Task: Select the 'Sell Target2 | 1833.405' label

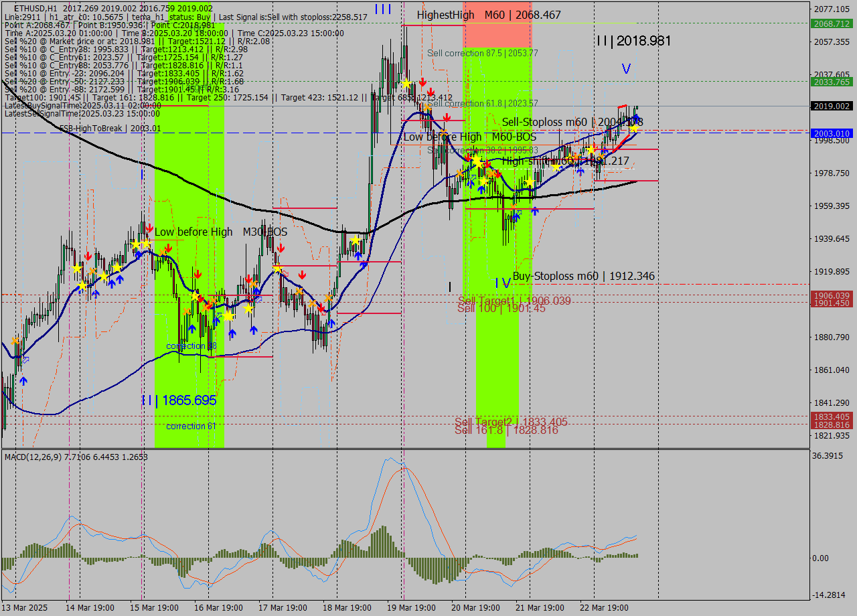Action: [x=512, y=422]
